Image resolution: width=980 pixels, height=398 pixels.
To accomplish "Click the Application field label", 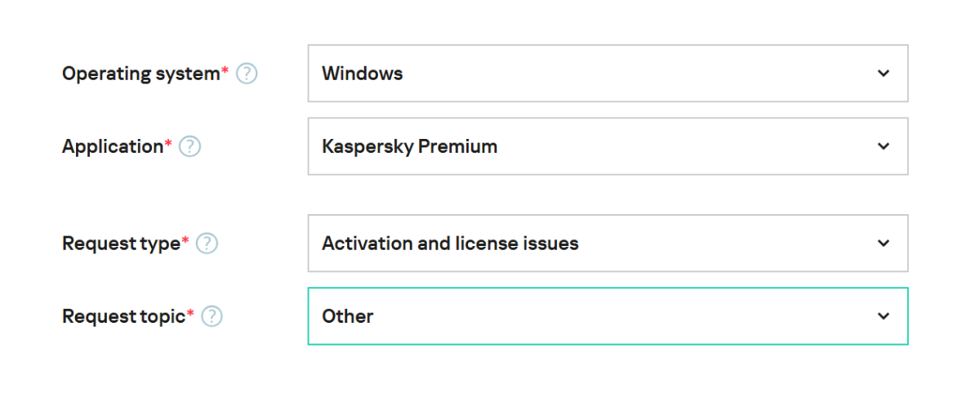I will click(x=113, y=146).
